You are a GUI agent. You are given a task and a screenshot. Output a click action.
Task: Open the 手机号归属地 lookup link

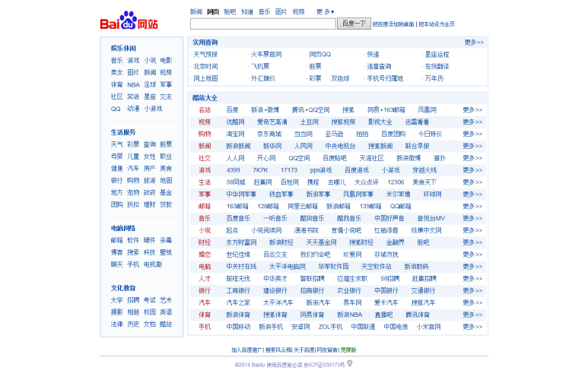point(385,78)
